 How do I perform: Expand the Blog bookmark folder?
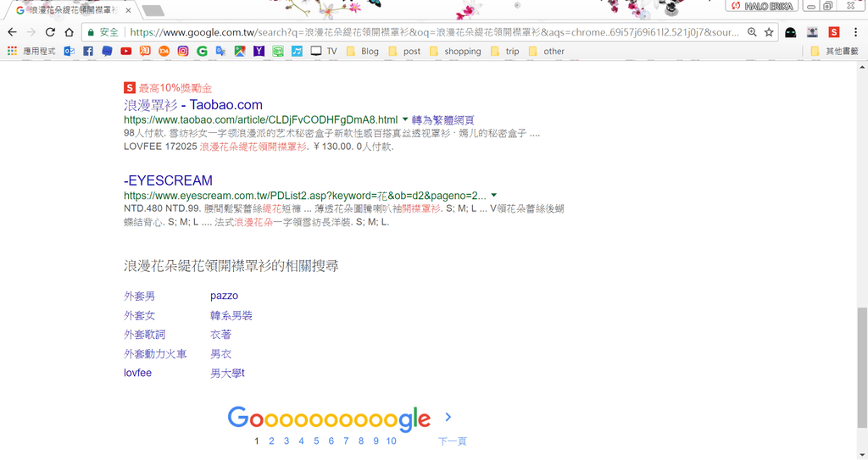pos(363,51)
